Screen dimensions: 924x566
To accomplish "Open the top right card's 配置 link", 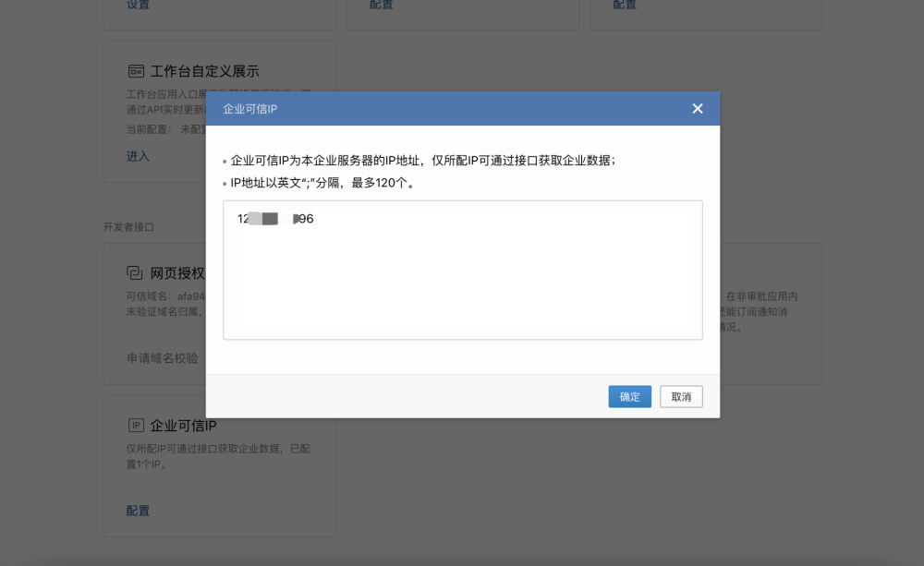I will pos(625,5).
